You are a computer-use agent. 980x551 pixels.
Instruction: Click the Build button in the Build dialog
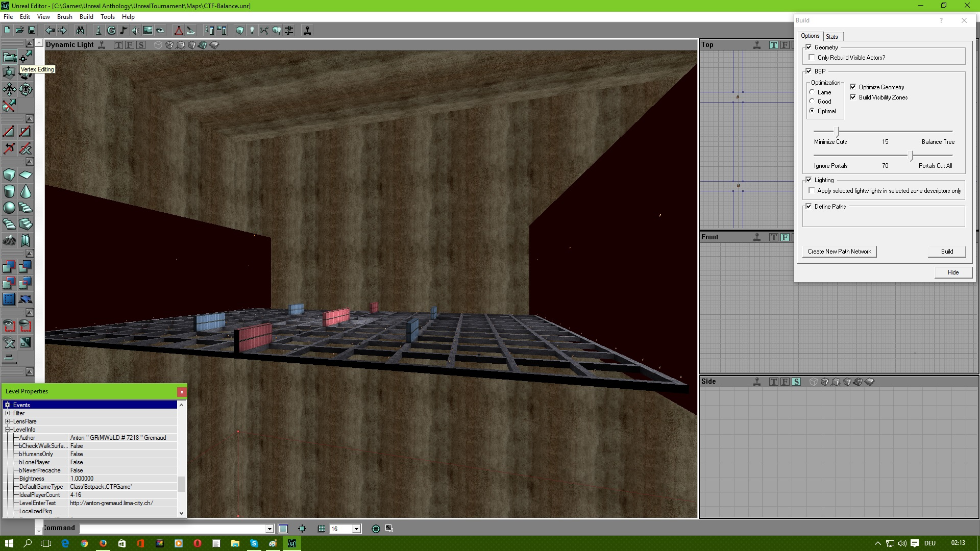point(947,252)
